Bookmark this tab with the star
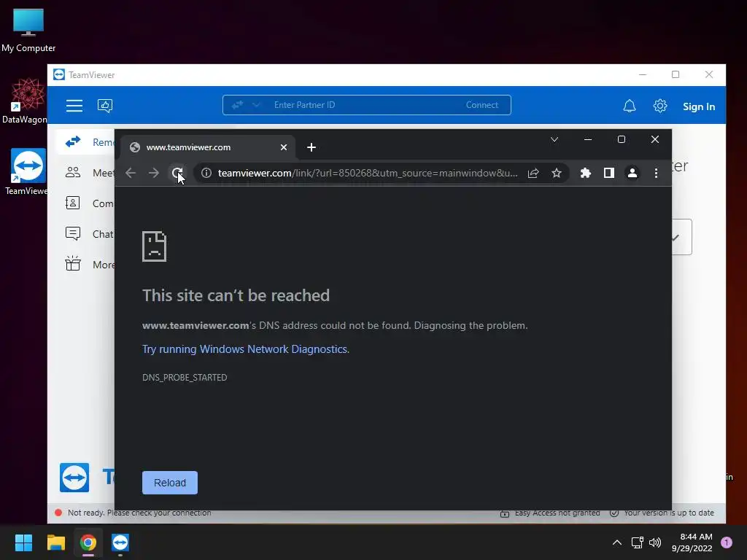This screenshot has height=560, width=747. coord(557,173)
